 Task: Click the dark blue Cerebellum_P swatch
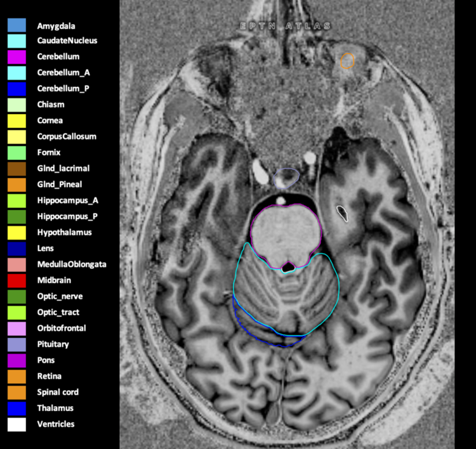17,89
